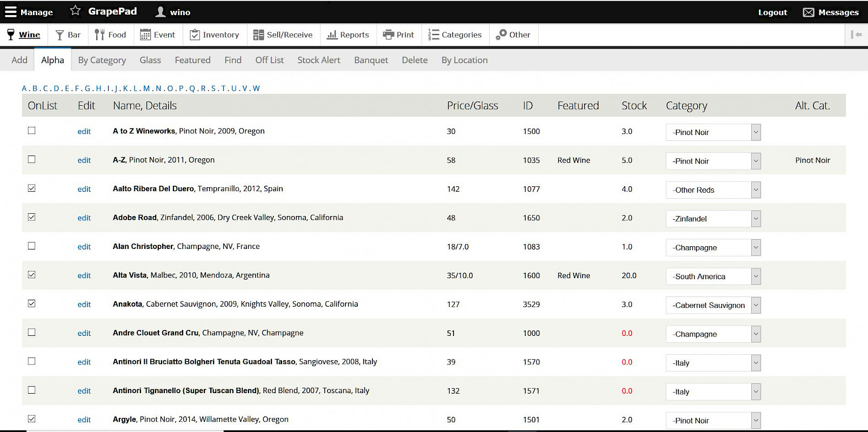Click the Price/Glass column header
This screenshot has height=432, width=868.
pos(472,106)
